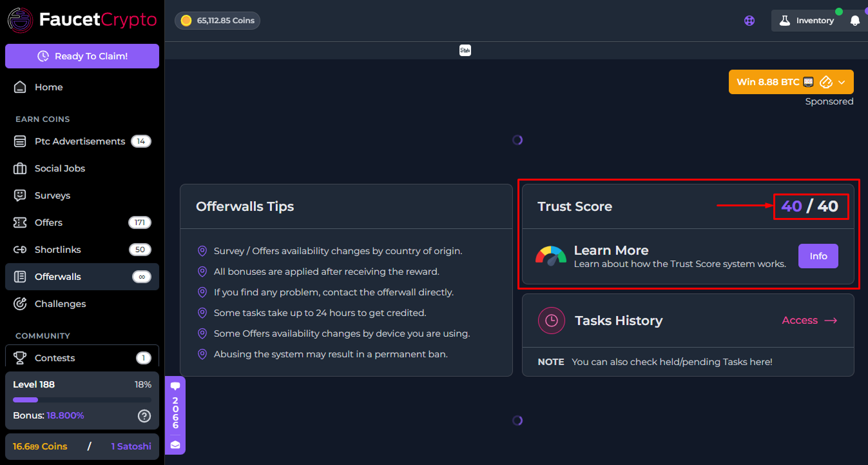
Task: Click the Surveys smiley chat icon
Action: [20, 195]
